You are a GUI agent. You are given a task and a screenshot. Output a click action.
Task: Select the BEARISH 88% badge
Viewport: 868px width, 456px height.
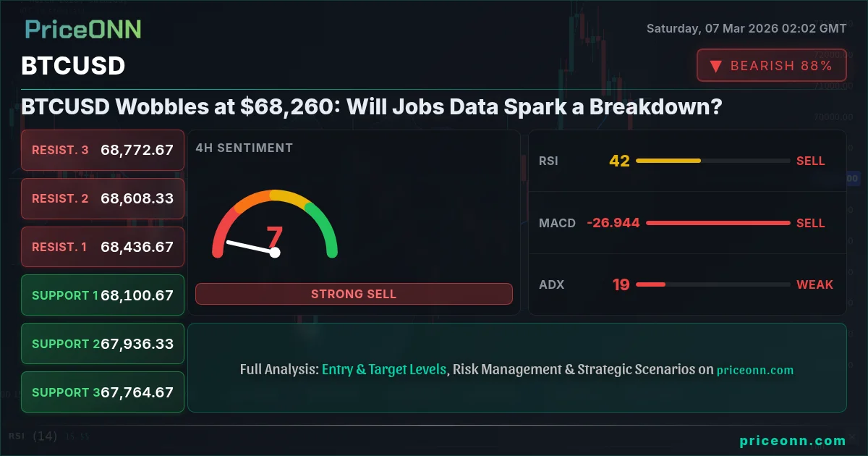pyautogui.click(x=772, y=66)
